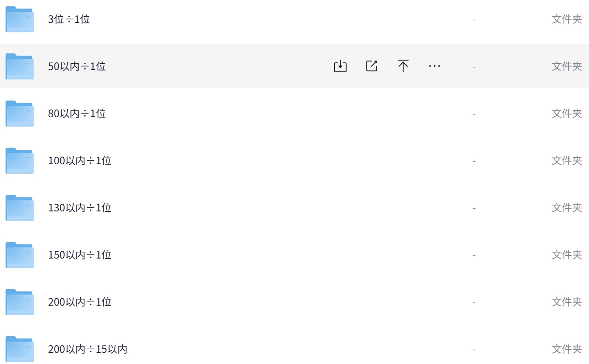Open the folder named 100以内÷1位
The width and height of the screenshot is (589, 364).
[x=80, y=161]
